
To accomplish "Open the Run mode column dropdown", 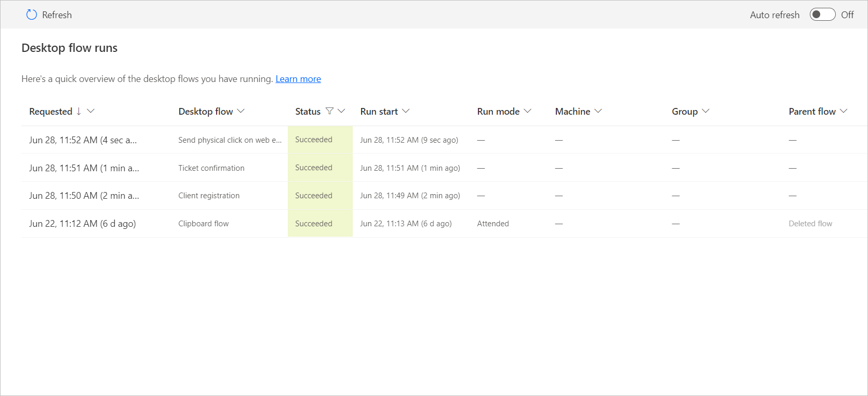I will (x=528, y=111).
